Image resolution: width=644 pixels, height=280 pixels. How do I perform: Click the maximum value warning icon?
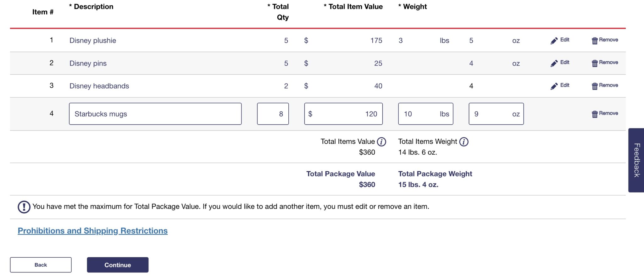coord(24,207)
